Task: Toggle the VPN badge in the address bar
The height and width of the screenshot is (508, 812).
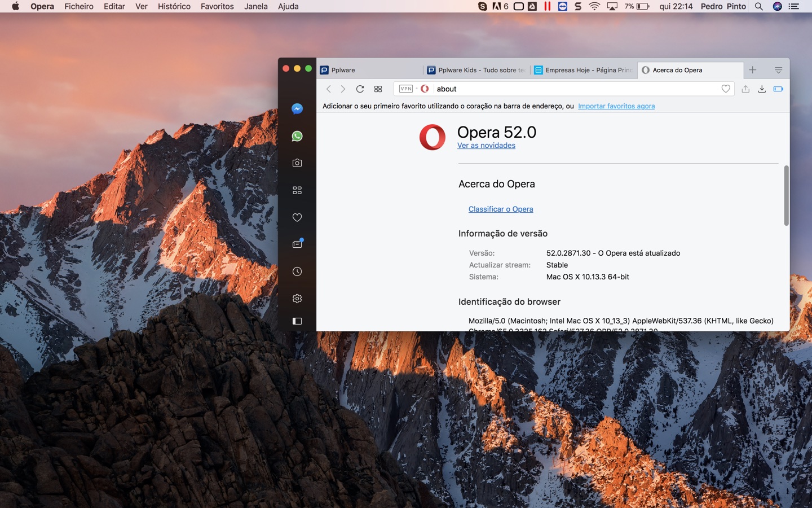Action: point(407,89)
